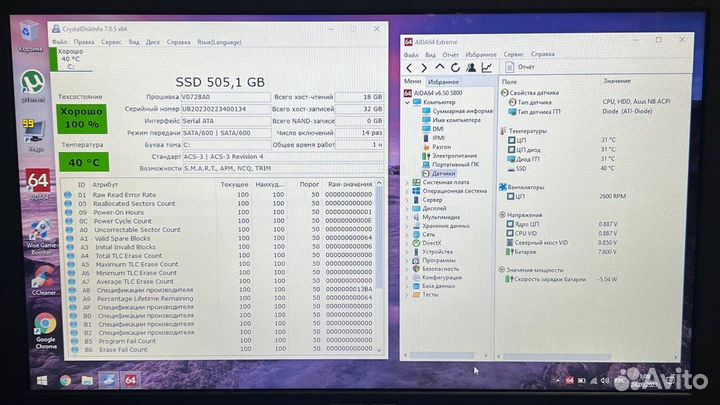Click the battery icon in system tray
The width and height of the screenshot is (720, 405).
(582, 381)
